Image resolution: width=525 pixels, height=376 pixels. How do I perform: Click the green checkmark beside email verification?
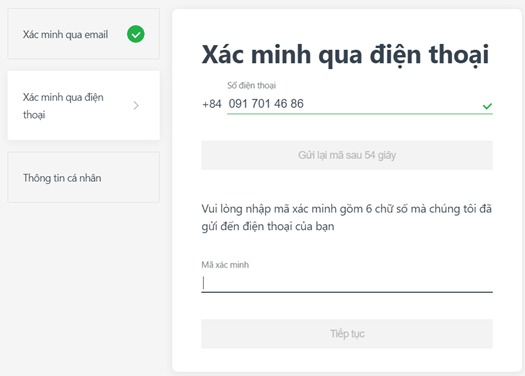click(x=136, y=34)
